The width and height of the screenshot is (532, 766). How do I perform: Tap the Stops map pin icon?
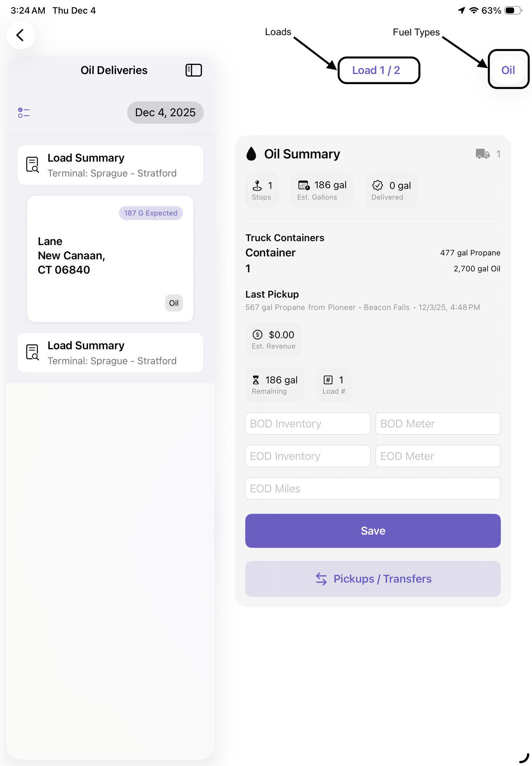(x=257, y=185)
